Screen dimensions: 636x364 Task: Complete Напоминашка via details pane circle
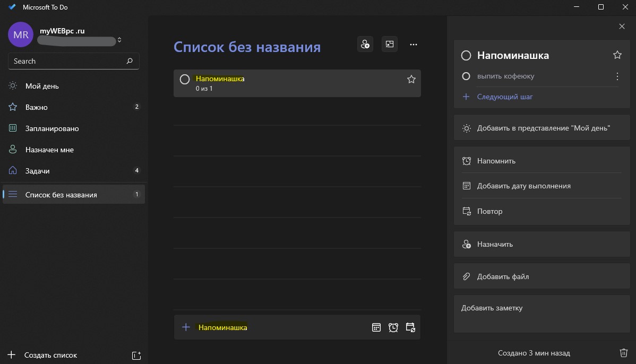(x=466, y=56)
